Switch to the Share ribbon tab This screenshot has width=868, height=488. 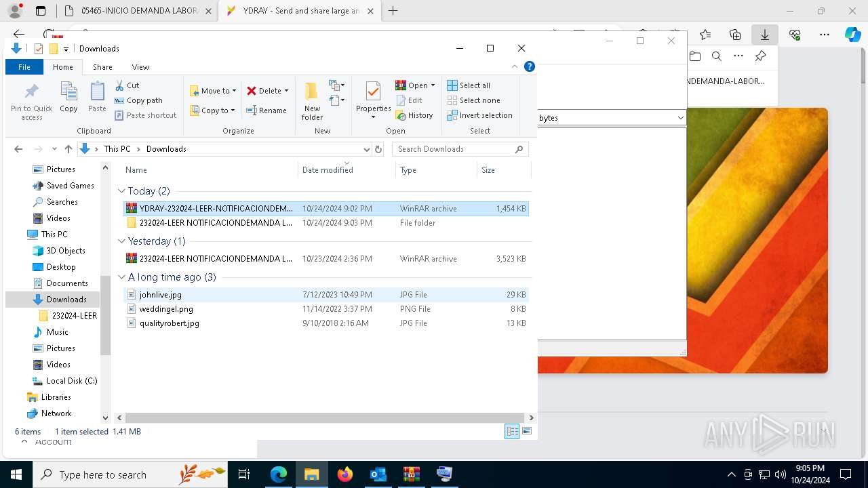[x=102, y=67]
